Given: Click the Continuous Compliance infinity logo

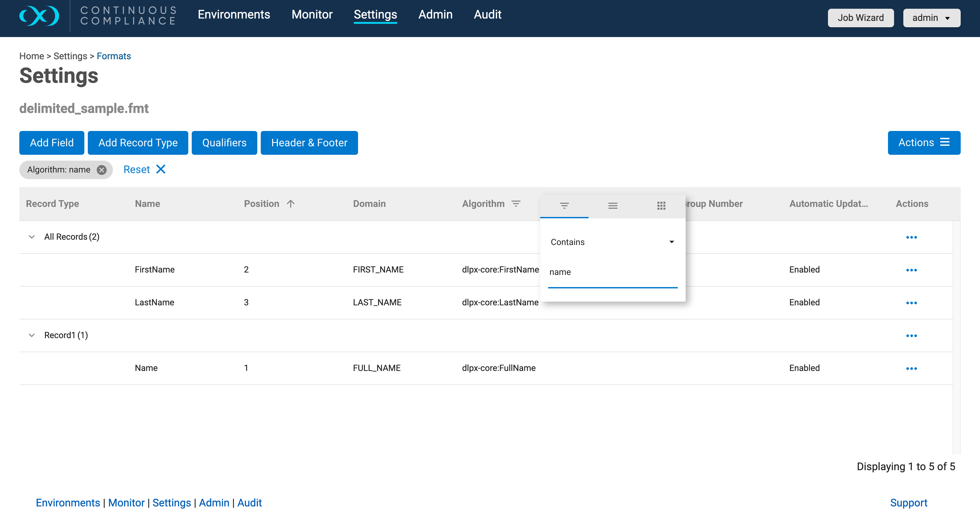Looking at the screenshot, I should 39,16.
